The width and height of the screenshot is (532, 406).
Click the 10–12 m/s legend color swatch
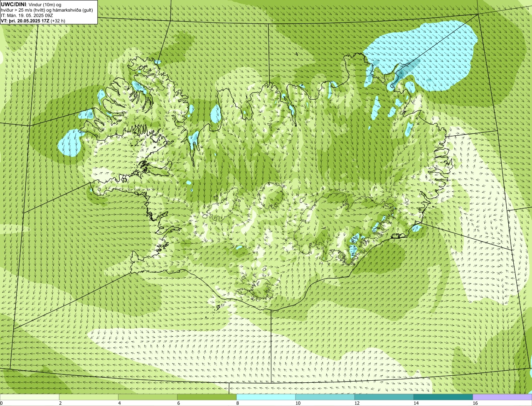tap(325, 397)
